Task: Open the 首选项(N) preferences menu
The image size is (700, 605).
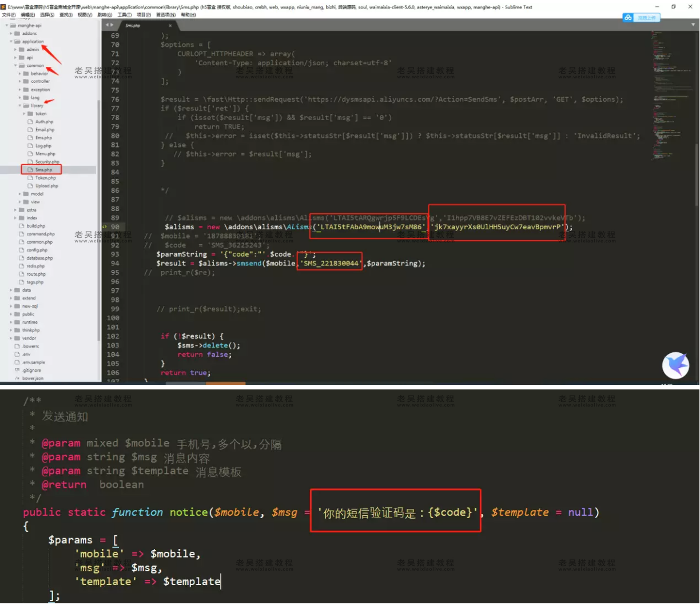Action: [x=165, y=15]
